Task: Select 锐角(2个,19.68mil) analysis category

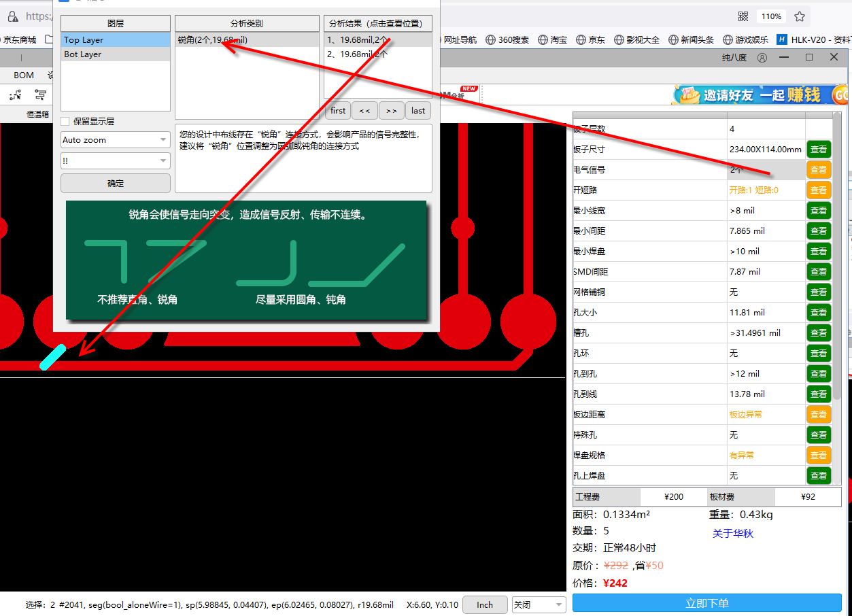Action: tap(247, 40)
